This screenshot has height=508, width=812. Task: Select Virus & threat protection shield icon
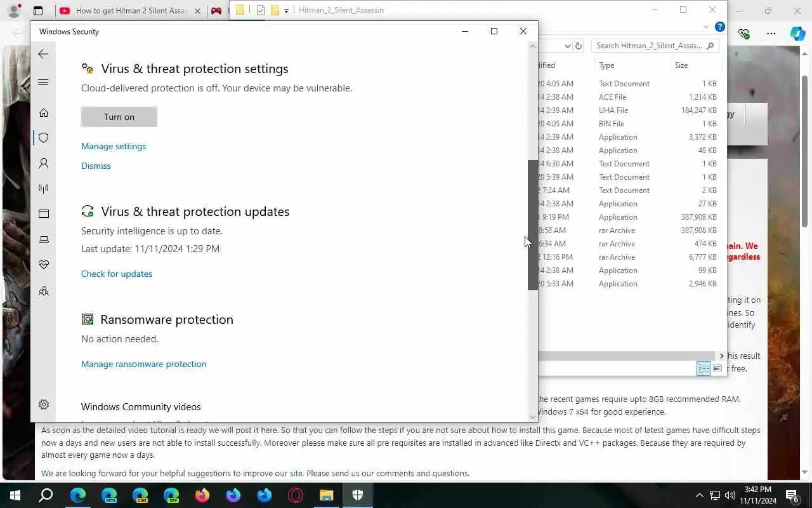[44, 138]
